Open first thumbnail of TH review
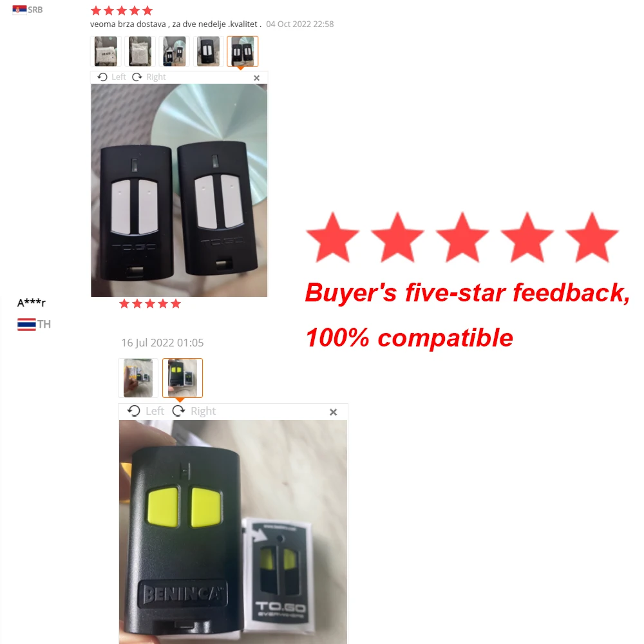 (138, 378)
